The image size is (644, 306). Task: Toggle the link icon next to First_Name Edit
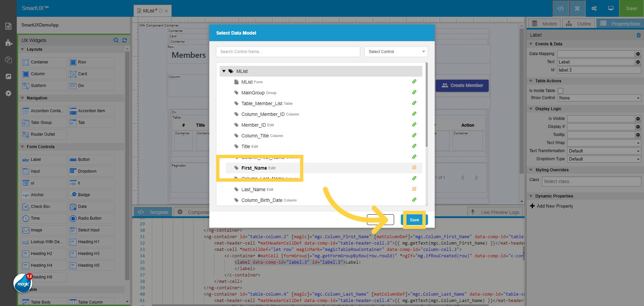click(414, 168)
